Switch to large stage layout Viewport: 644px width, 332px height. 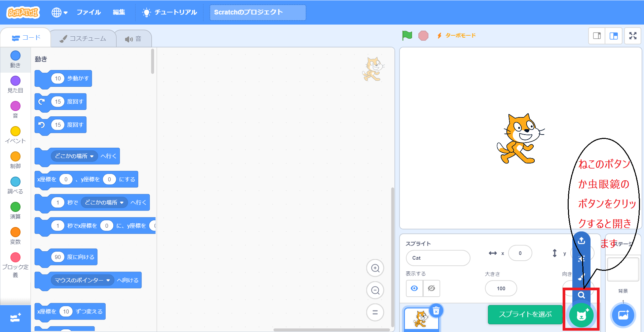(x=613, y=36)
